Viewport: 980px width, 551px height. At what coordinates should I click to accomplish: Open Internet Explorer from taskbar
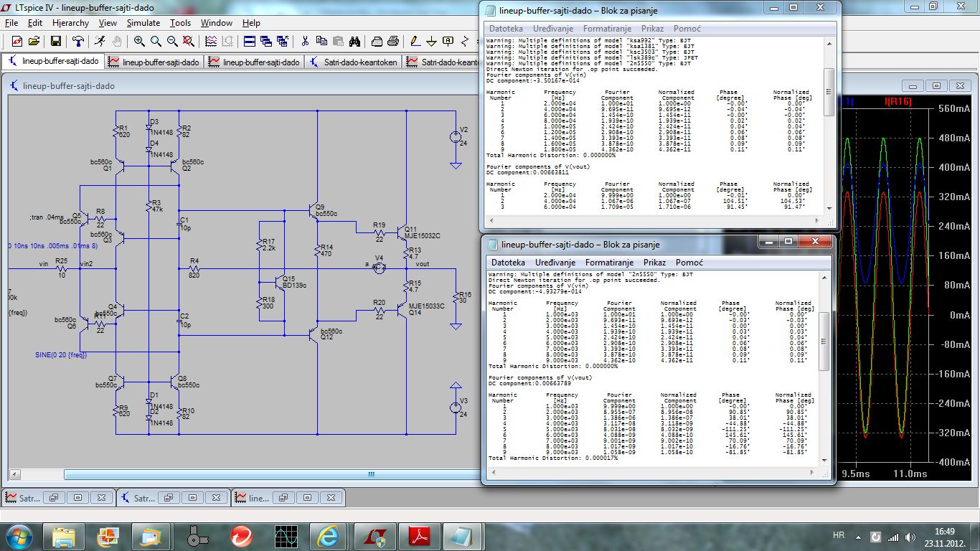point(329,536)
